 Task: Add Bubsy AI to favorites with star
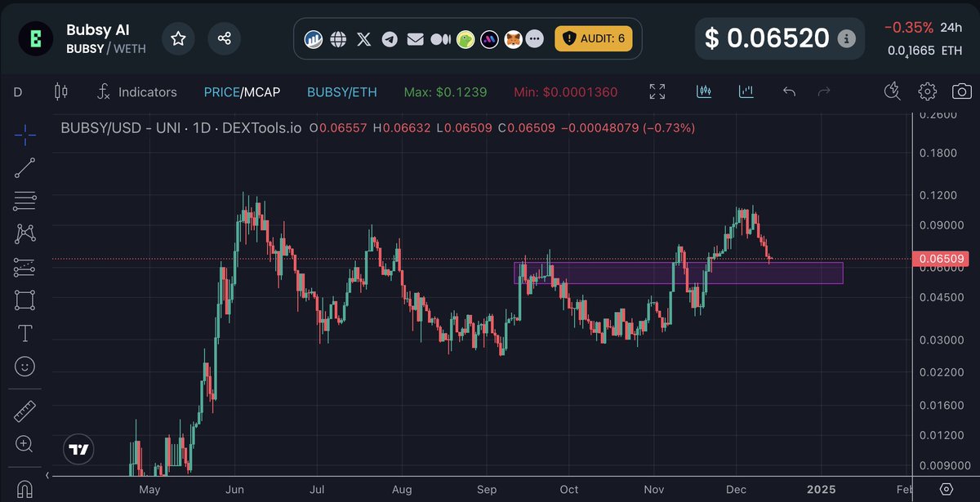click(178, 38)
